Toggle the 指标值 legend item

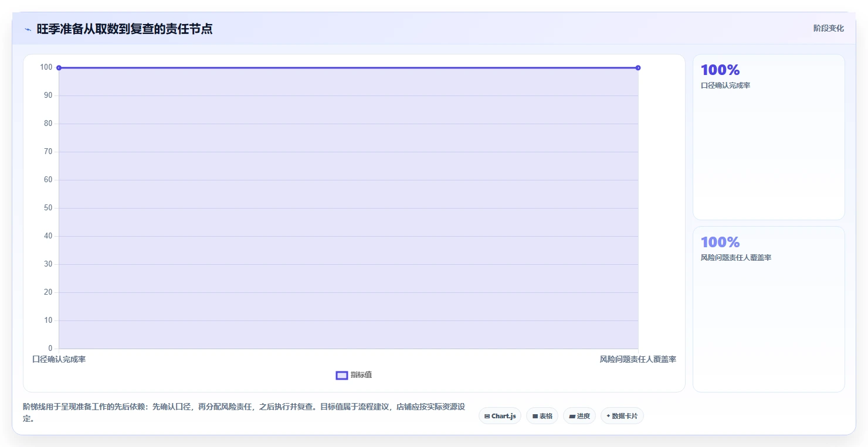(x=354, y=375)
